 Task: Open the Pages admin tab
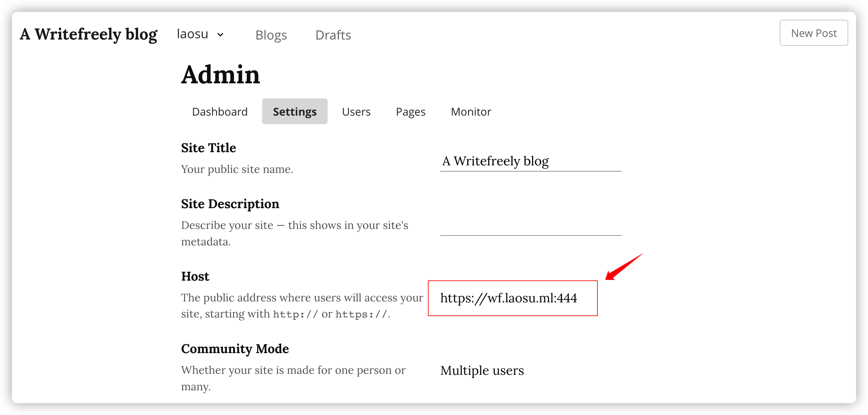click(410, 112)
